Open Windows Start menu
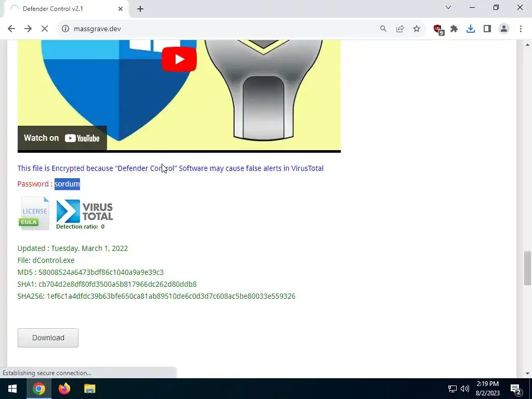The image size is (532, 399). (x=12, y=389)
